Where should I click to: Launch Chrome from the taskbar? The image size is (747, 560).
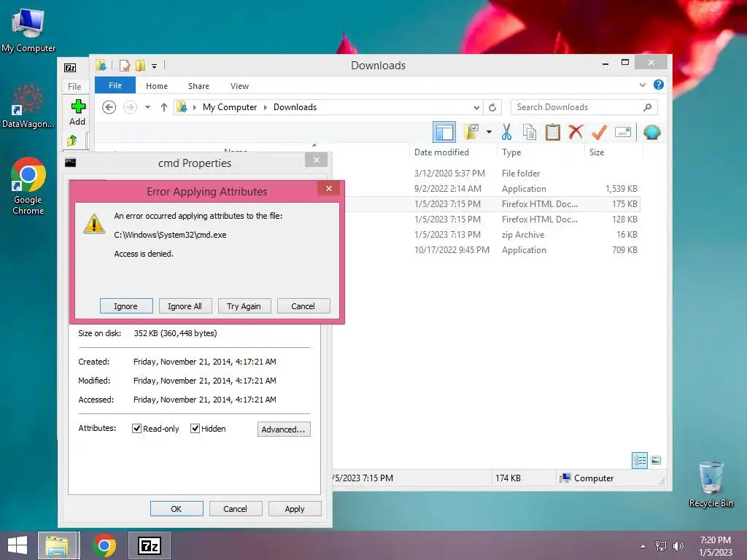click(x=104, y=545)
